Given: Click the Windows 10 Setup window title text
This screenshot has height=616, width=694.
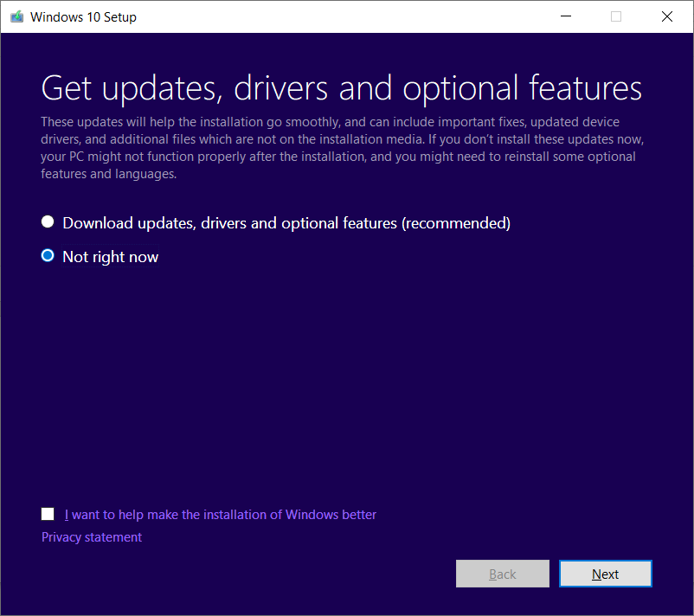Looking at the screenshot, I should [83, 17].
